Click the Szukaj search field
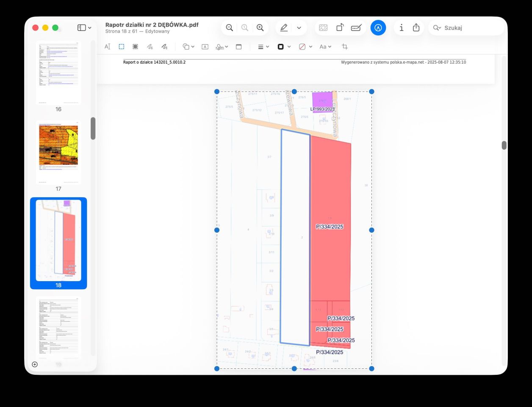The image size is (532, 407). pos(466,28)
